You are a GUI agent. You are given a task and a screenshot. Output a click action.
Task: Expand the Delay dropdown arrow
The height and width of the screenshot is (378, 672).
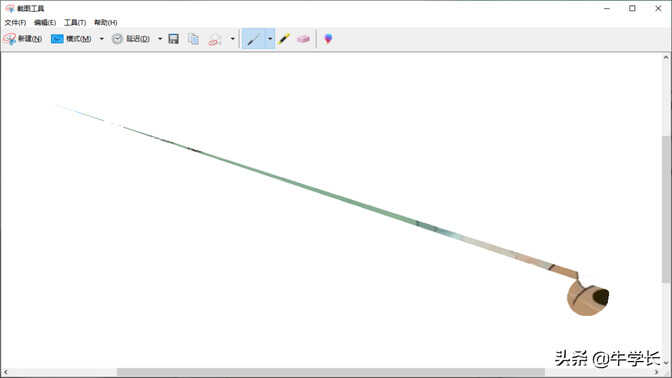coord(160,39)
